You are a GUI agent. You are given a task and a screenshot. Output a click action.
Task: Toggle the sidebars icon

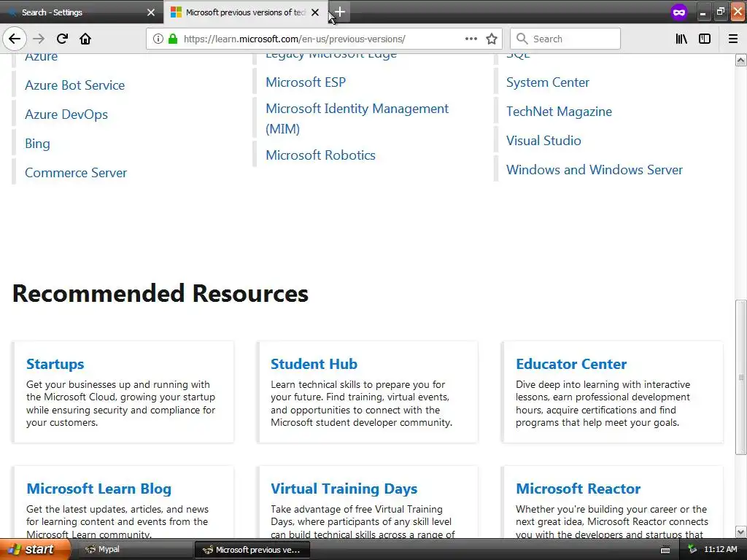[705, 39]
